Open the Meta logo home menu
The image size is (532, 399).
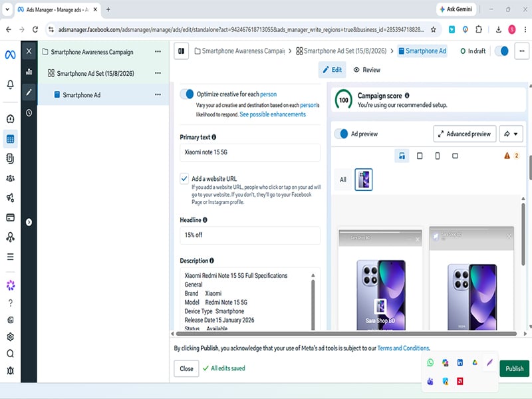[10, 55]
